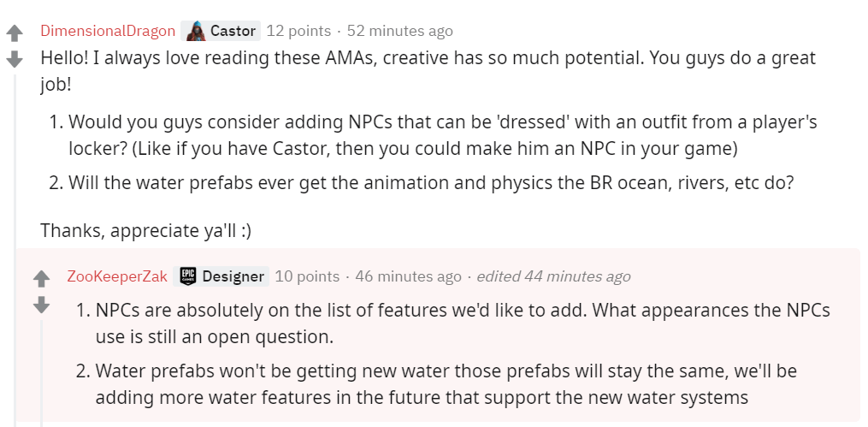The width and height of the screenshot is (868, 427).
Task: Click the '12 points' score
Action: point(298,31)
